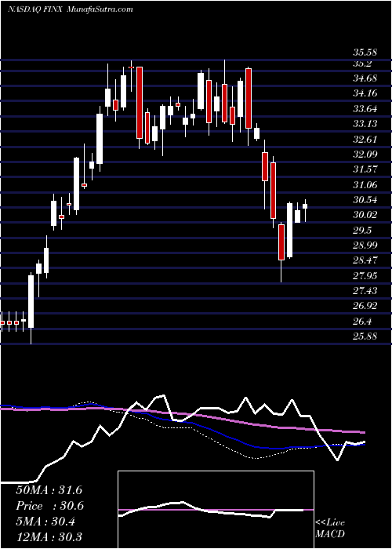The width and height of the screenshot is (392, 549).
Task: Select the 30.54 price axis label
Action: [x=365, y=200]
